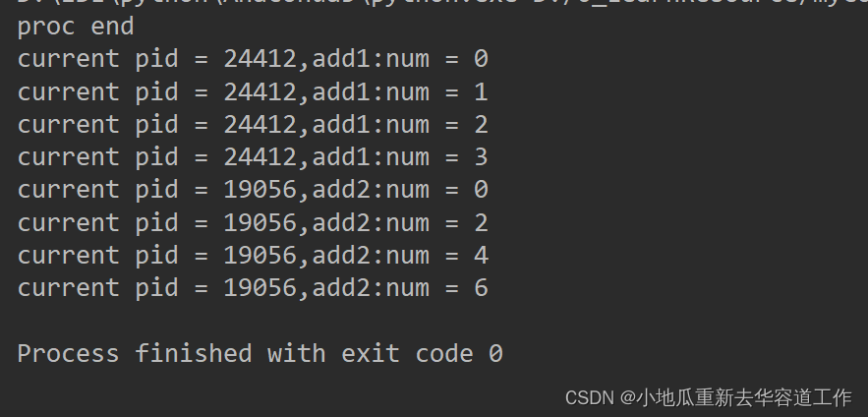Screen dimensions: 868x417
Task: Click the CSDN watermark author text
Action: [x=708, y=397]
